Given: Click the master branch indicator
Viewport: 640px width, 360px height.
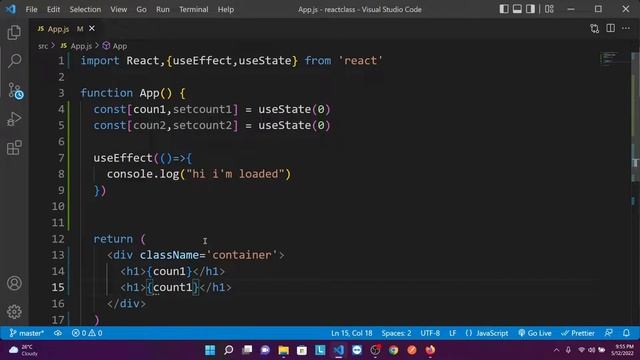Looking at the screenshot, I should point(27,333).
